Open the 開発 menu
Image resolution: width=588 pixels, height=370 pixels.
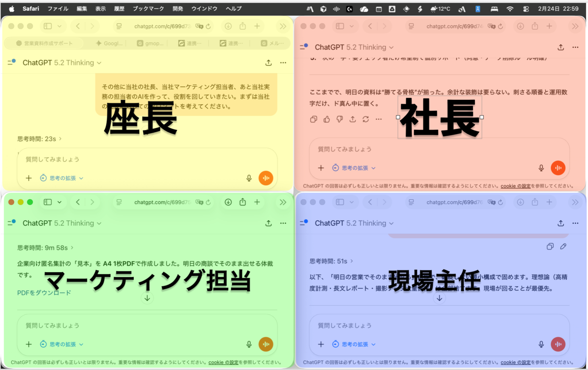pyautogui.click(x=178, y=9)
